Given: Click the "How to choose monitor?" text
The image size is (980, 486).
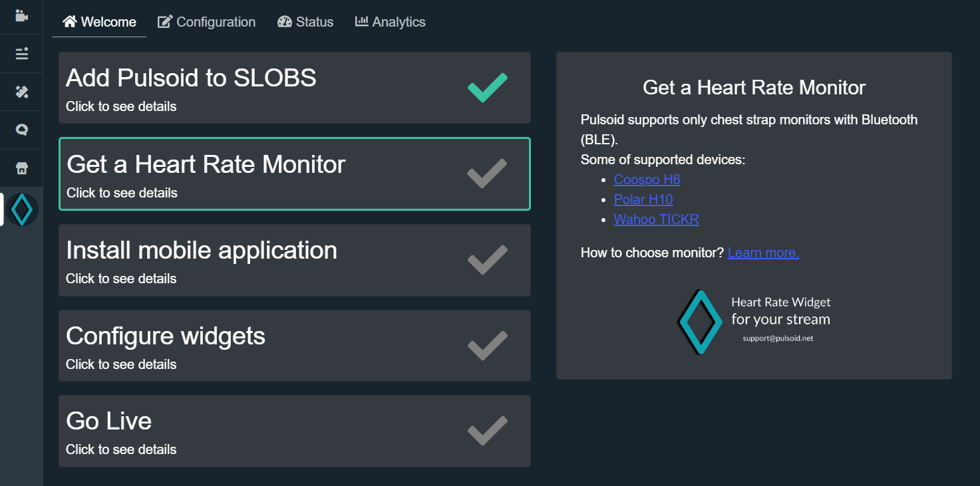Looking at the screenshot, I should tap(652, 253).
